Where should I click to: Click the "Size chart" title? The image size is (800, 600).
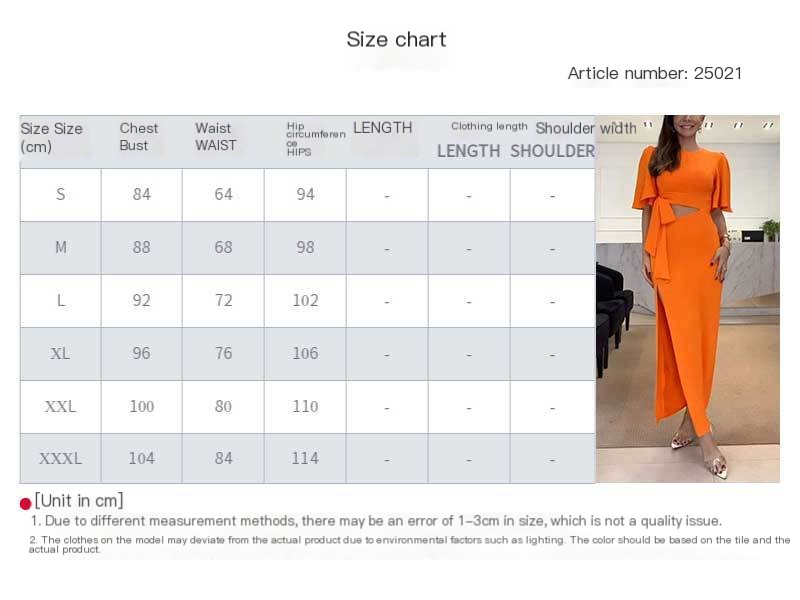click(396, 39)
